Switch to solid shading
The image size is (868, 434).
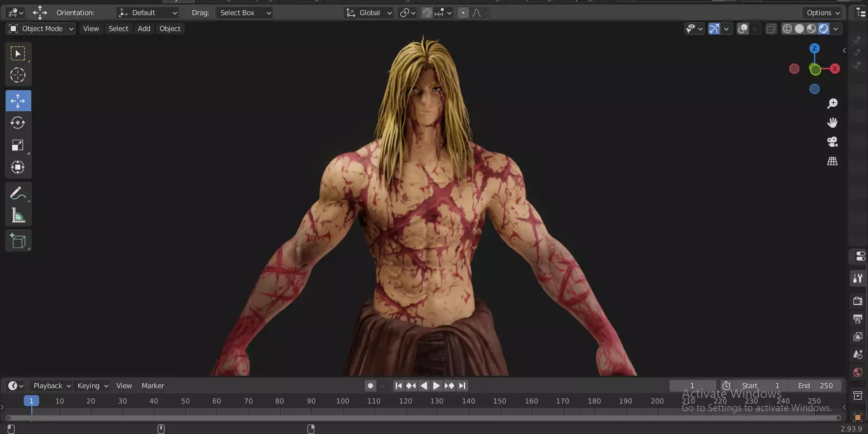point(799,29)
